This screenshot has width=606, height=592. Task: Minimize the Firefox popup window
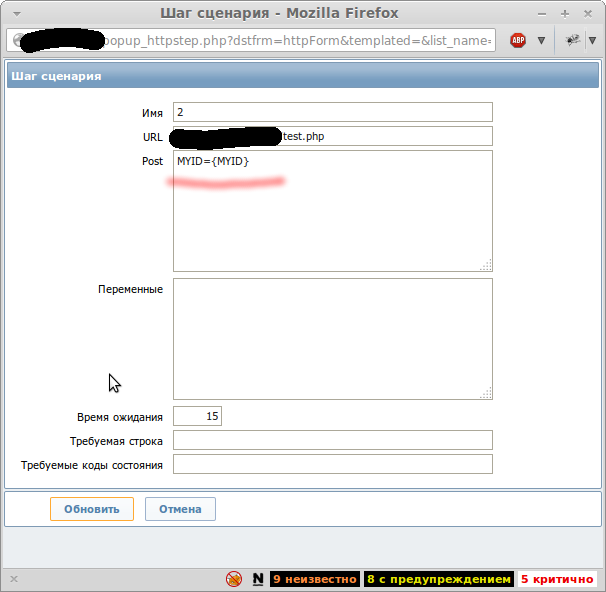(x=542, y=14)
